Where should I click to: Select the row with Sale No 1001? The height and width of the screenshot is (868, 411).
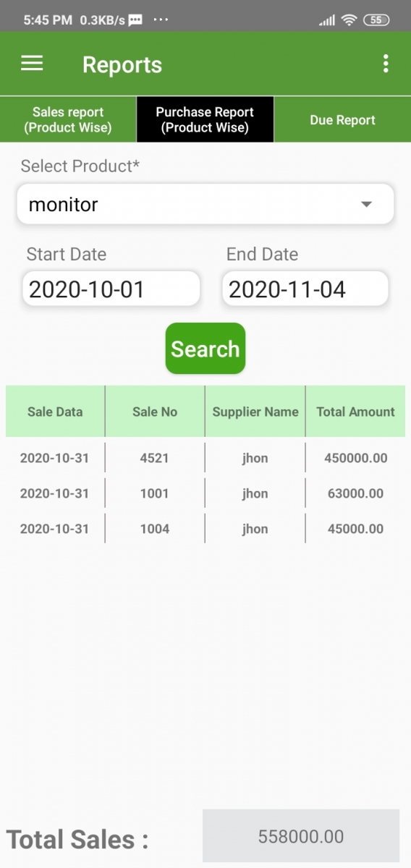tap(205, 493)
